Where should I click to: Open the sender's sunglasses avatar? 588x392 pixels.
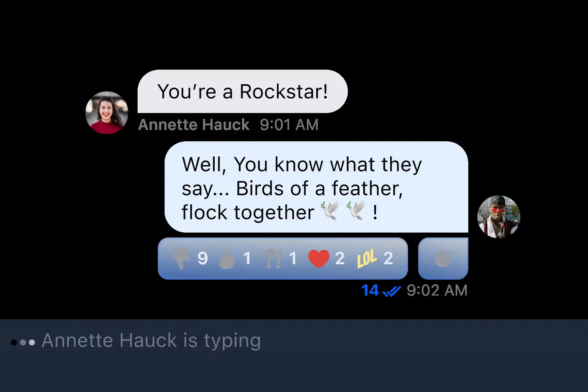(x=498, y=217)
